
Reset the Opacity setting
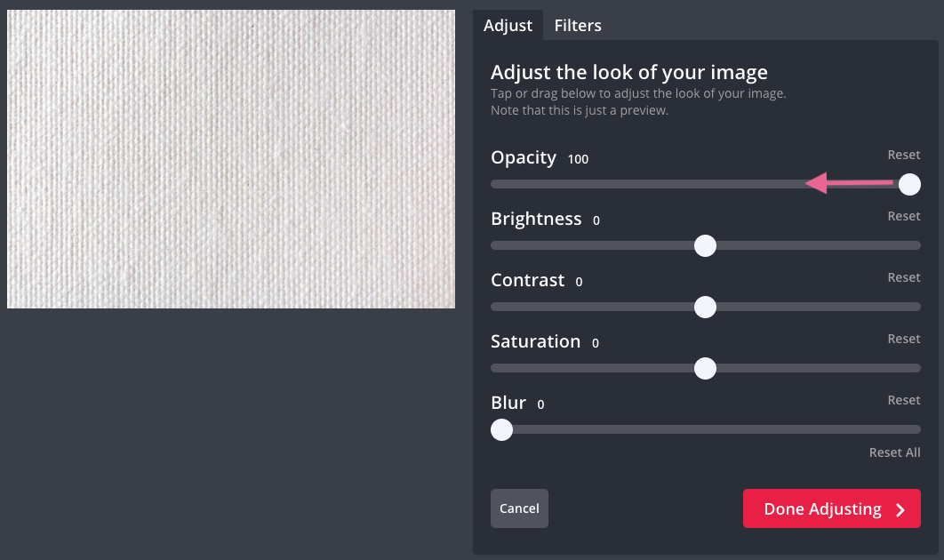point(903,156)
